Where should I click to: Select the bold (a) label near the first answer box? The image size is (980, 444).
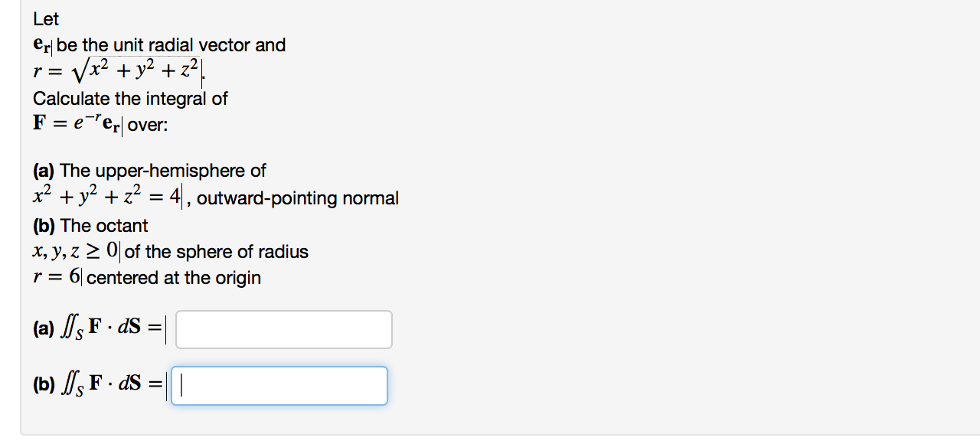pos(43,329)
